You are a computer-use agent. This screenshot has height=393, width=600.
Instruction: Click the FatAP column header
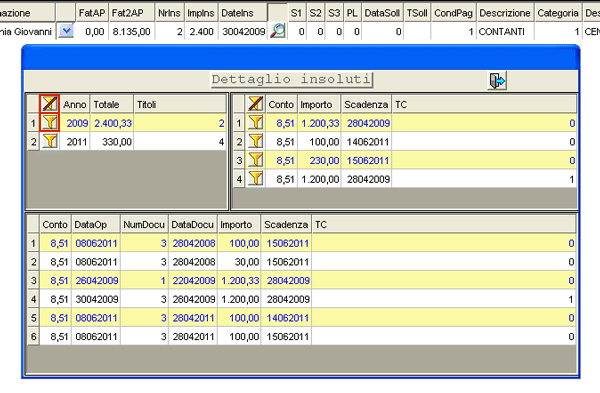92,13
